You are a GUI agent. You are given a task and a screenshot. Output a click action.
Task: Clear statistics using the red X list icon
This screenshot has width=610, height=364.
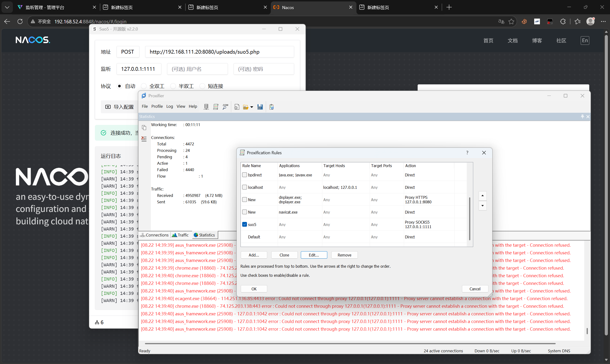(x=144, y=139)
